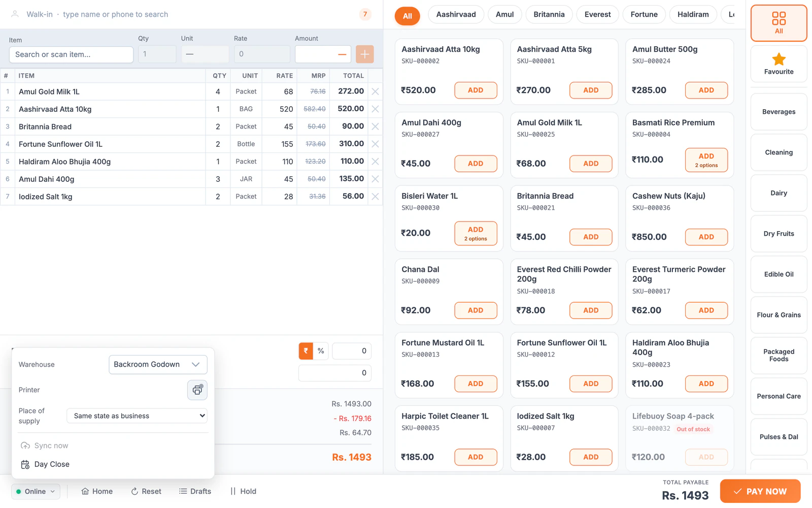
Task: Show Everest brand products
Action: coord(597,15)
